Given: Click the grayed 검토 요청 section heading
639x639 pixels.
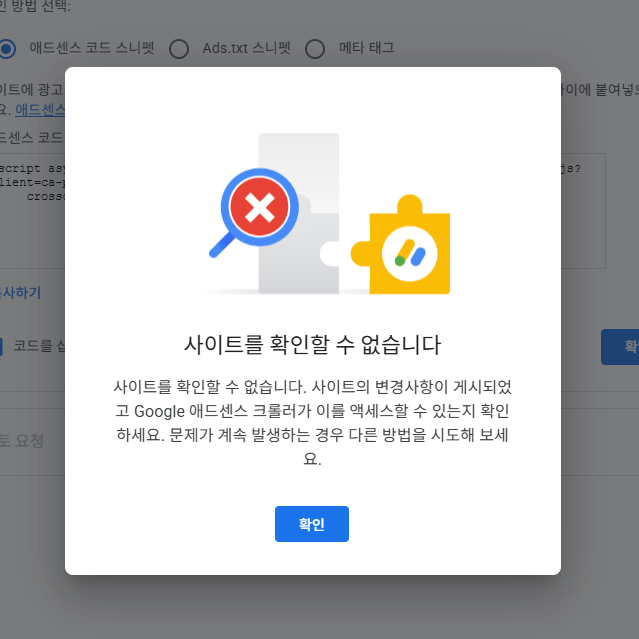Looking at the screenshot, I should pyautogui.click(x=21, y=441).
